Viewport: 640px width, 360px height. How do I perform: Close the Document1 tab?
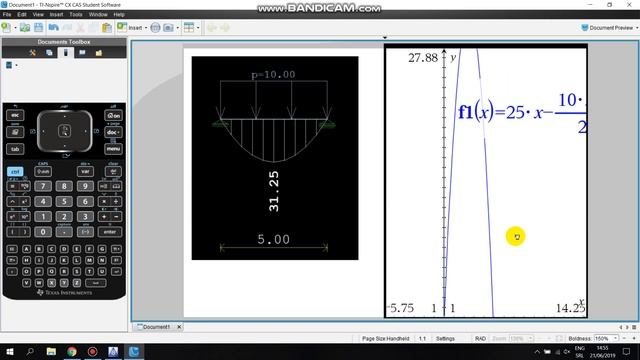pyautogui.click(x=179, y=327)
